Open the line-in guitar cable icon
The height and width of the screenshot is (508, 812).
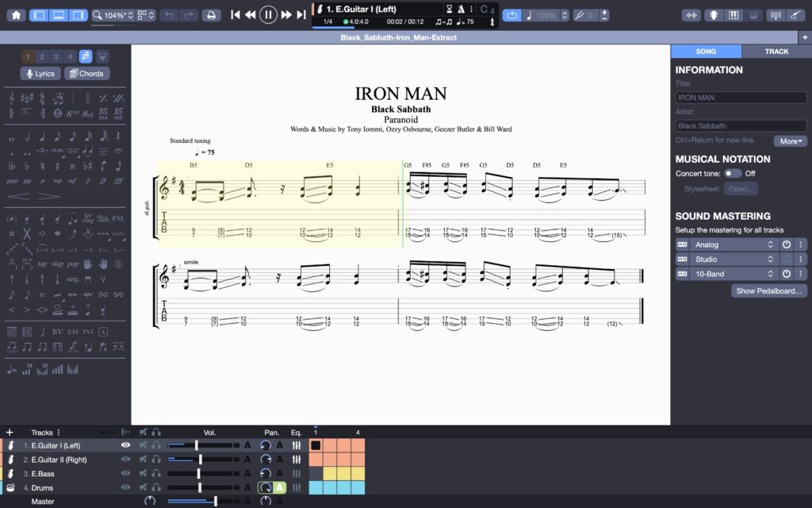point(795,15)
